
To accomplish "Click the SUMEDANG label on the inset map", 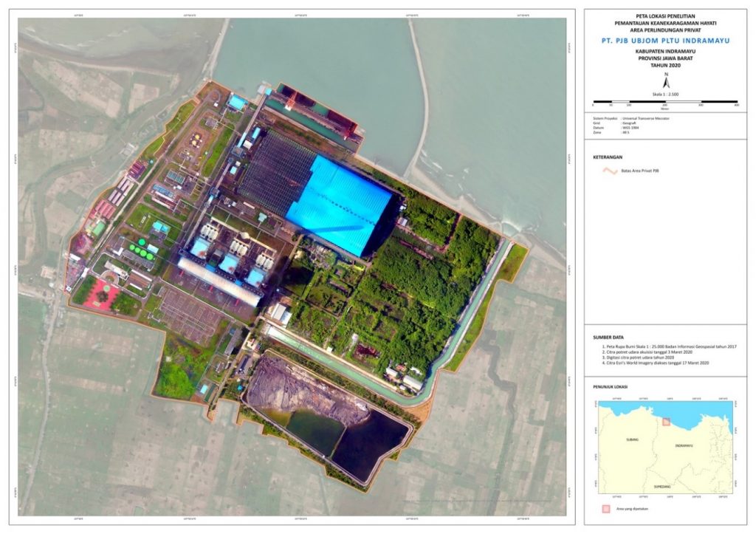I will click(664, 487).
